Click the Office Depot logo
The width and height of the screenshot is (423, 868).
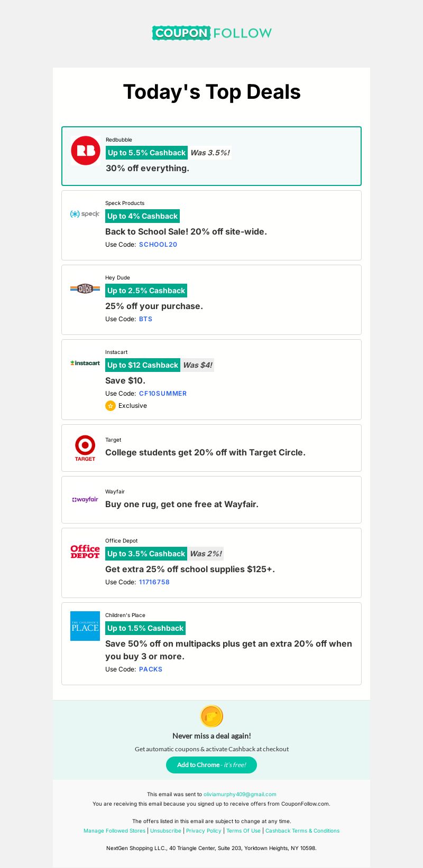pyautogui.click(x=85, y=552)
